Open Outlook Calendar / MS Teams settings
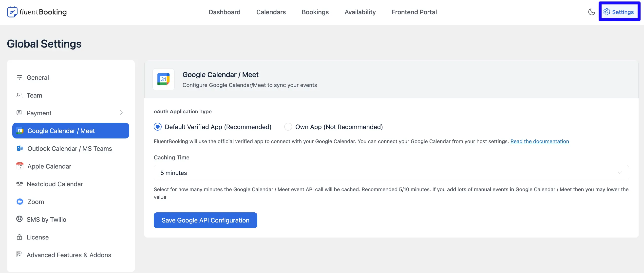644x273 pixels. pyautogui.click(x=71, y=148)
